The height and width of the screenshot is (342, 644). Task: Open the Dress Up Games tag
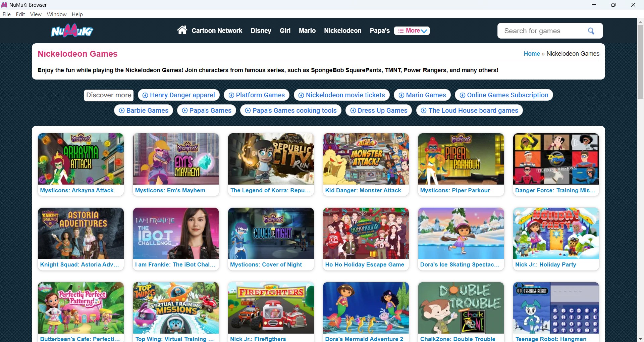tap(379, 110)
